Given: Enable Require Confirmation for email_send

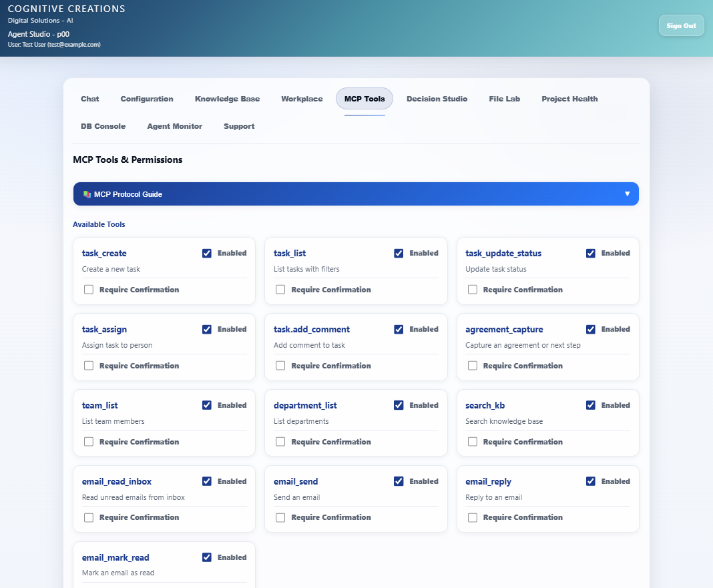Looking at the screenshot, I should pos(280,517).
